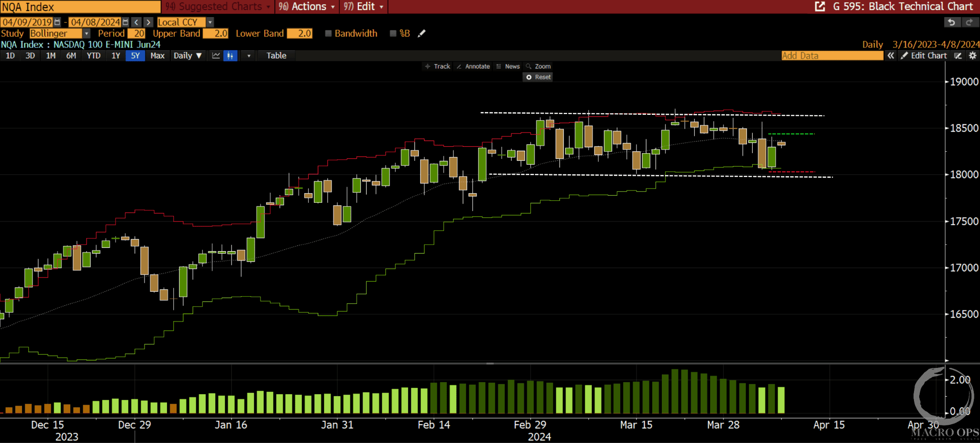
Task: Shift date range backward with left arrow
Action: pyautogui.click(x=136, y=22)
